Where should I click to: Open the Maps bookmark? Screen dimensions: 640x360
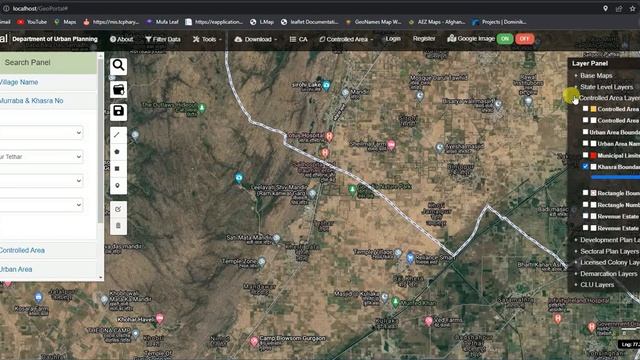[65, 22]
